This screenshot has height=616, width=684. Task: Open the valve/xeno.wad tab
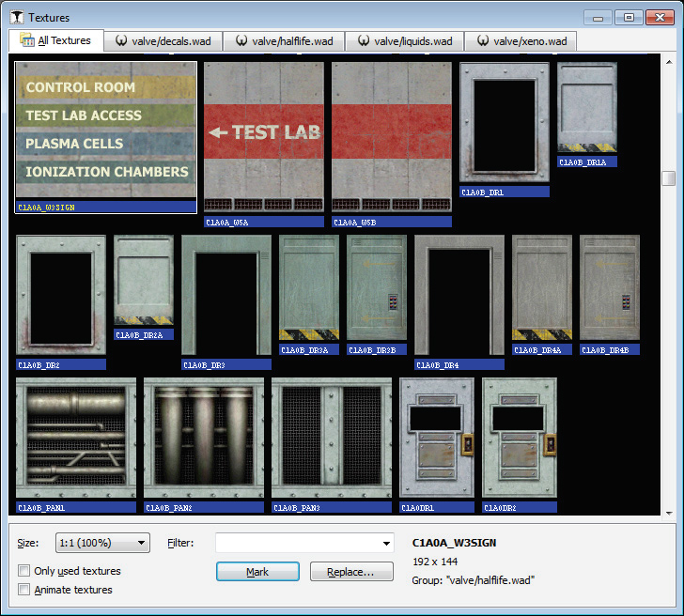tap(521, 41)
